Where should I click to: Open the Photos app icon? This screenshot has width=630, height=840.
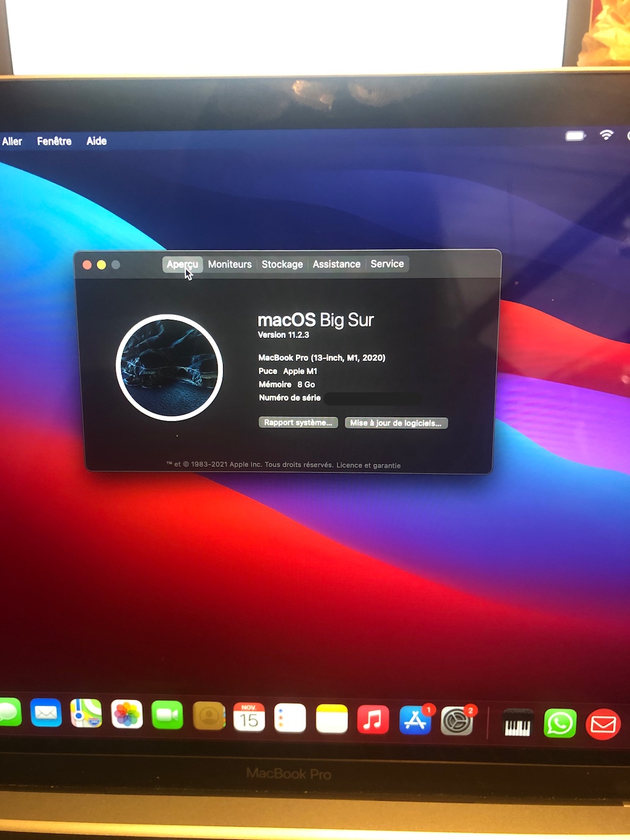(x=127, y=715)
